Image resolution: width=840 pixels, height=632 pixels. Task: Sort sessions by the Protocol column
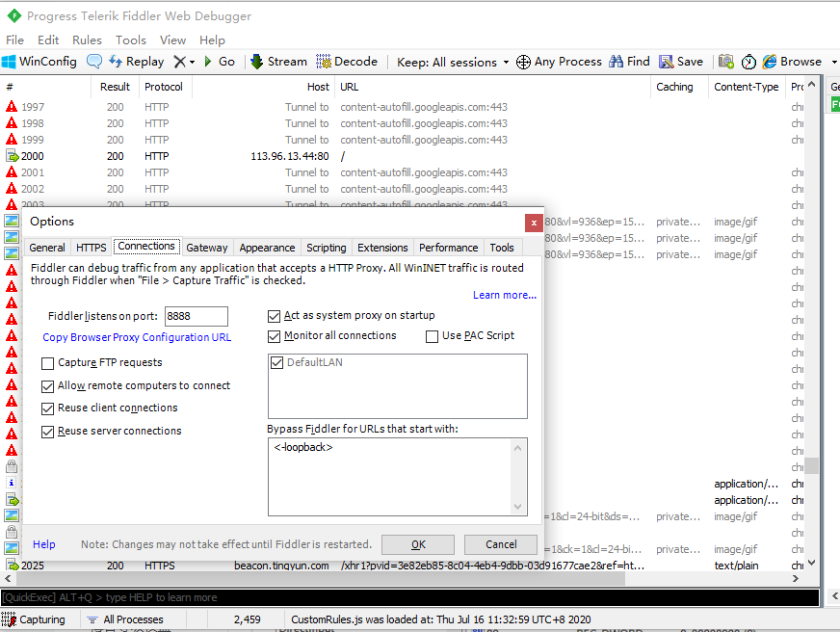click(164, 87)
